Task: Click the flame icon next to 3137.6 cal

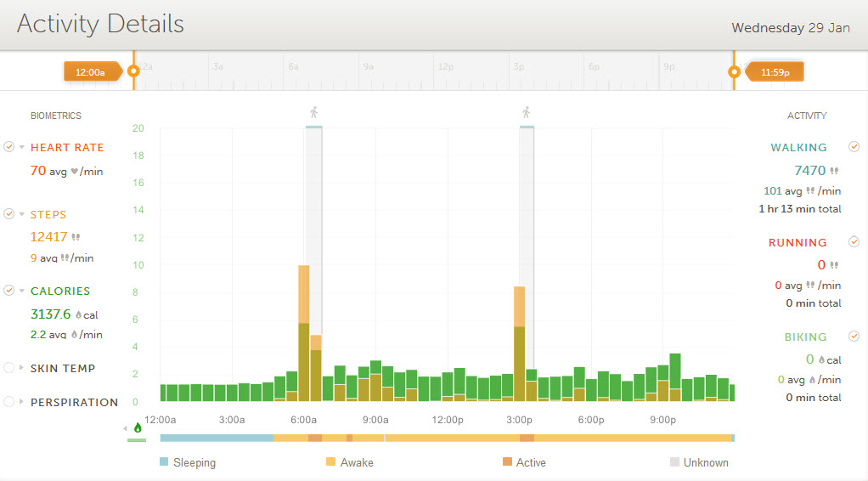Action: tap(78, 314)
